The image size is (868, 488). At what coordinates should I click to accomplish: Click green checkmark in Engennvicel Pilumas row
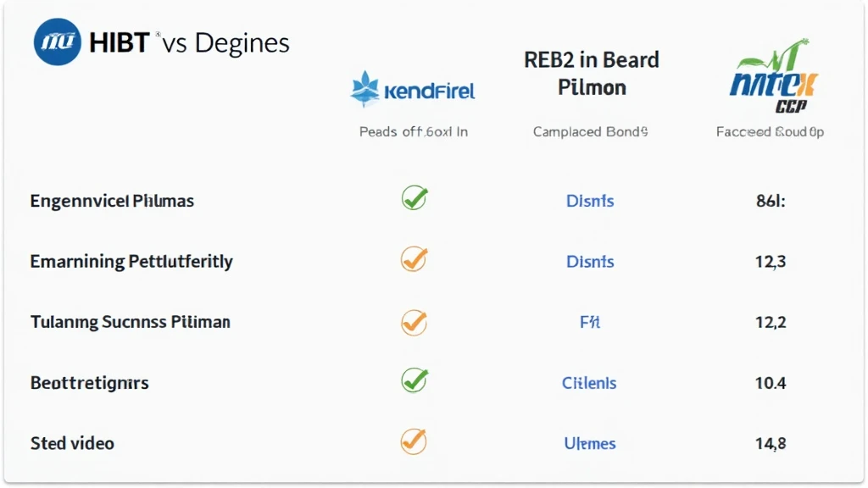414,197
